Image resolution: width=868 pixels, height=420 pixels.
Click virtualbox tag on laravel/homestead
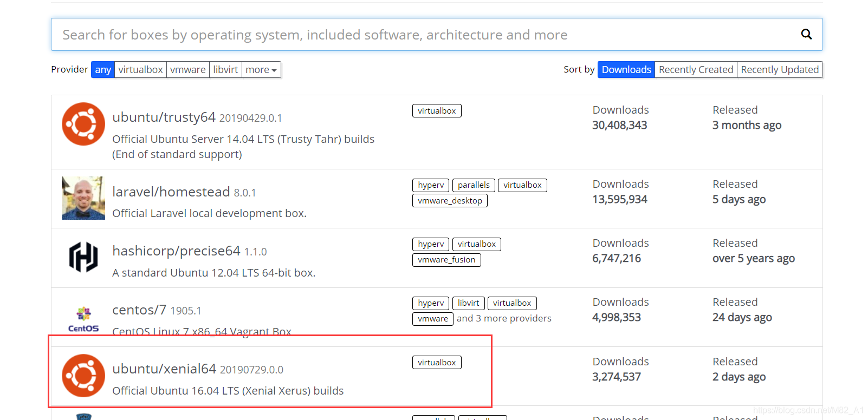[x=522, y=185]
